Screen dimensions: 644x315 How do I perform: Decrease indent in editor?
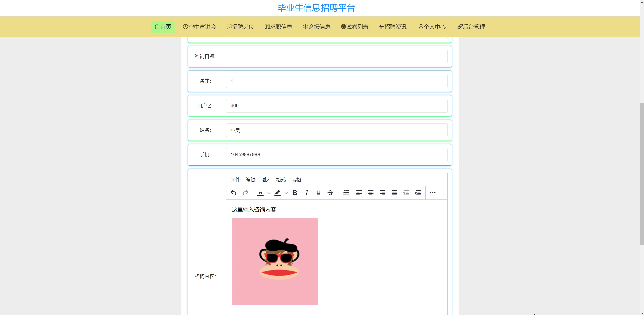point(406,193)
